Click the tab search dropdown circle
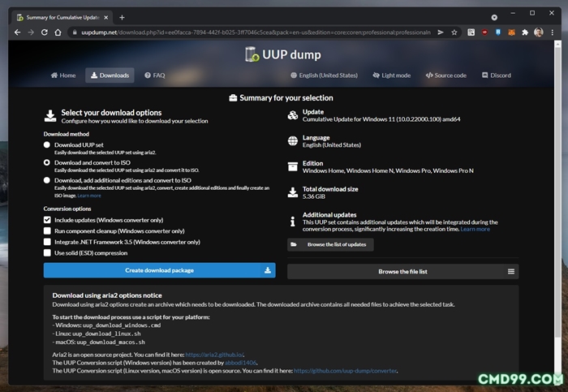 pyautogui.click(x=494, y=17)
